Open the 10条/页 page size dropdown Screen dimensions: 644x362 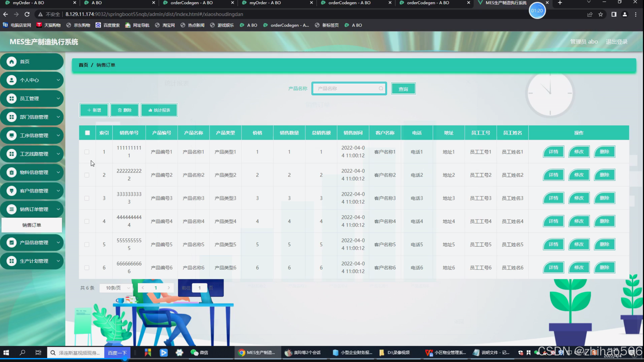click(x=116, y=288)
